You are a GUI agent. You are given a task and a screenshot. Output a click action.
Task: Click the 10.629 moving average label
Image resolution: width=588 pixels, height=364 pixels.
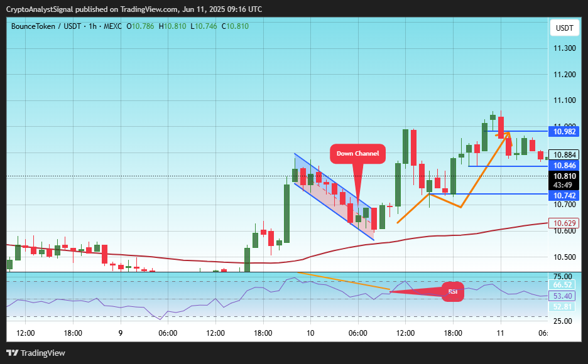tap(564, 223)
